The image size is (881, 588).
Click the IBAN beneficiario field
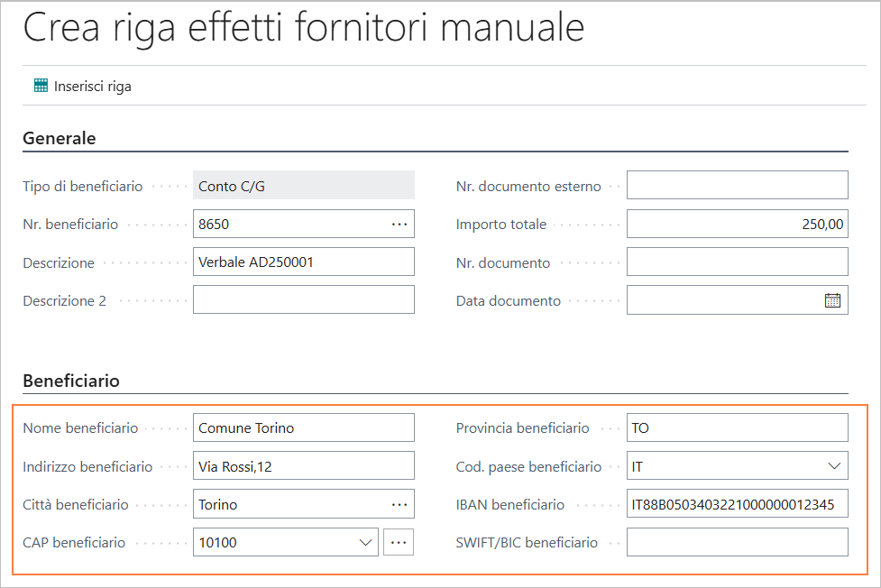(737, 505)
